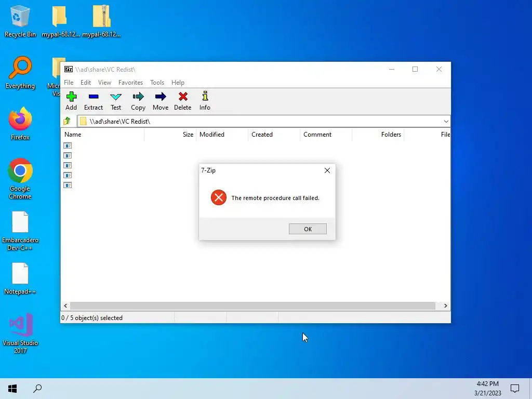Viewport: 532px width, 399px height.
Task: Select the mypal-68.12 folder on the desktop
Action: point(60,21)
